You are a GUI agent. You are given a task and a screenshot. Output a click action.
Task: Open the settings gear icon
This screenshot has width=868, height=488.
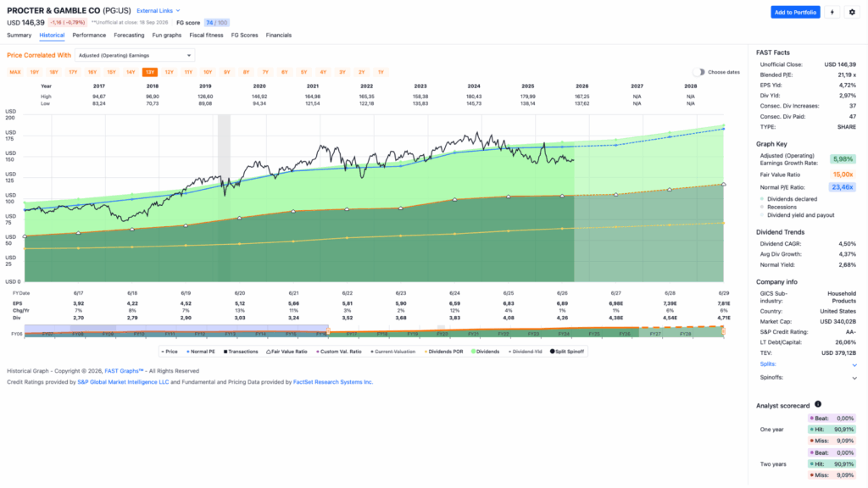(x=852, y=12)
